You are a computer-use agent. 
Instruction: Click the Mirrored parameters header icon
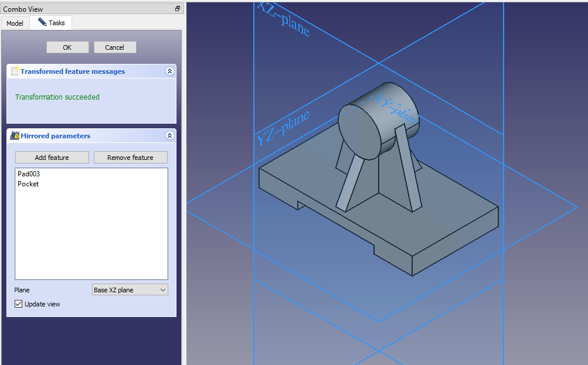pos(15,136)
